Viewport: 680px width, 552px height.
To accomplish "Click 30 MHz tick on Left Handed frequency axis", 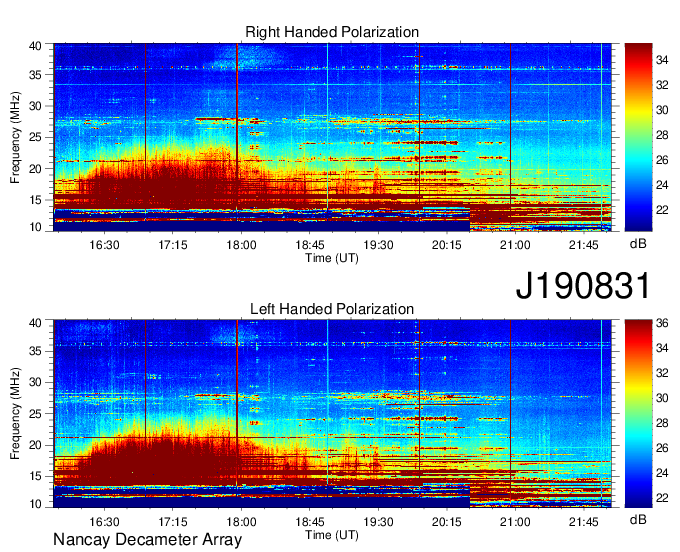I will tap(35, 382).
